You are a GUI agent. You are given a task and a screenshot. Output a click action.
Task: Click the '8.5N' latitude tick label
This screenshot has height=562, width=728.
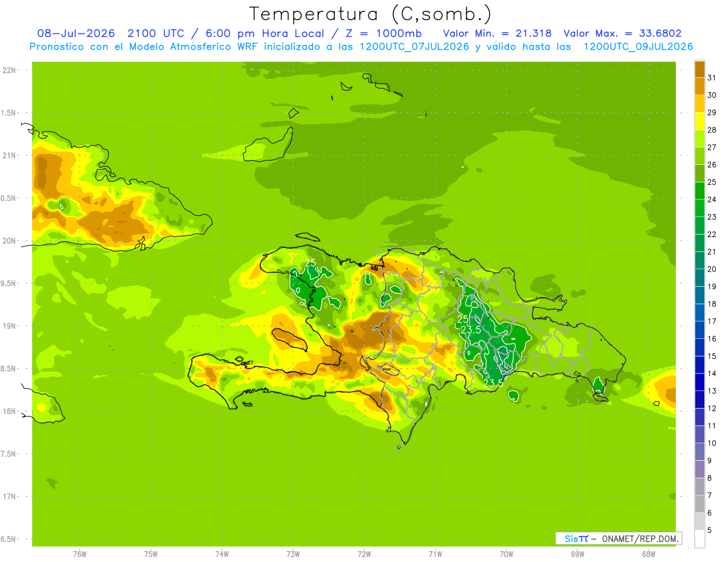pos(8,369)
